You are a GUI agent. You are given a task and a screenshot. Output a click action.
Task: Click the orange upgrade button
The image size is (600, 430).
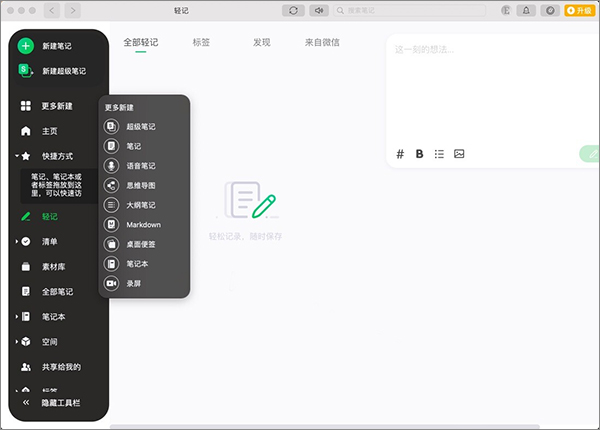580,11
